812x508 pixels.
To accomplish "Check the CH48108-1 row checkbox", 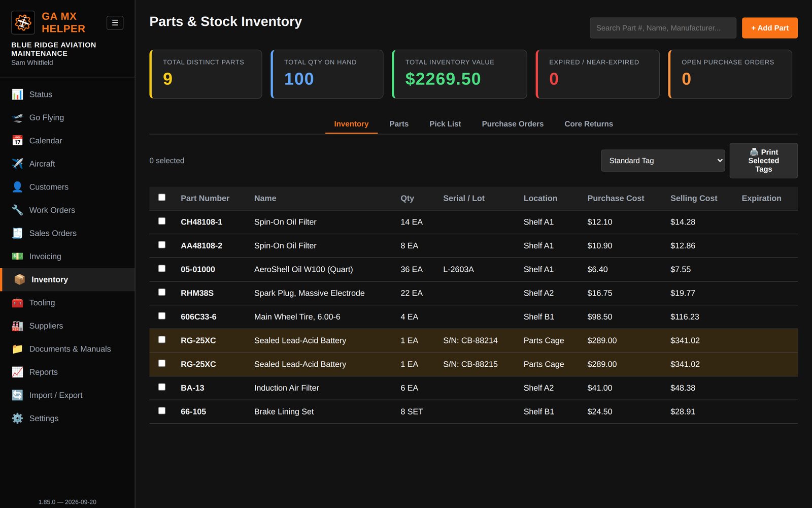I will pos(162,221).
